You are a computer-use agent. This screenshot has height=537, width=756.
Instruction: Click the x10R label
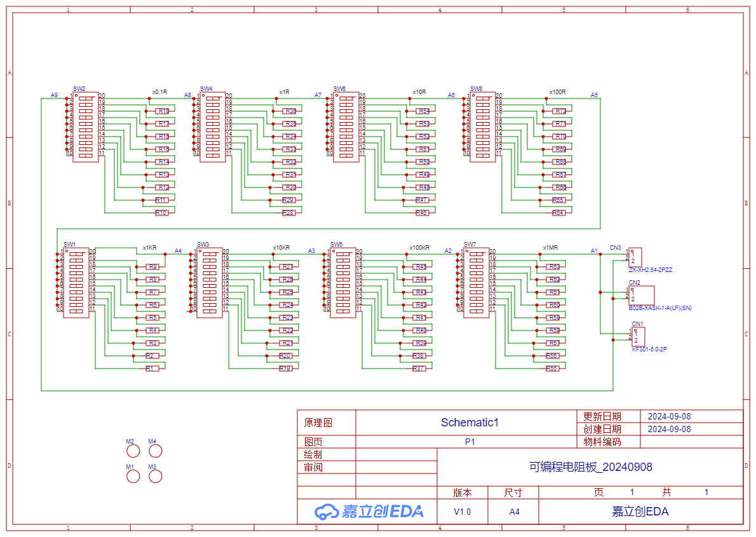419,92
